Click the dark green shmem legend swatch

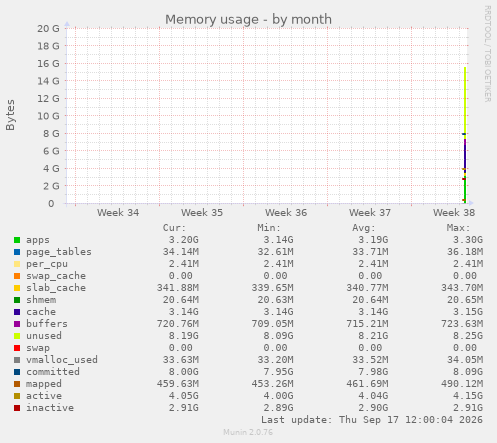pos(17,300)
